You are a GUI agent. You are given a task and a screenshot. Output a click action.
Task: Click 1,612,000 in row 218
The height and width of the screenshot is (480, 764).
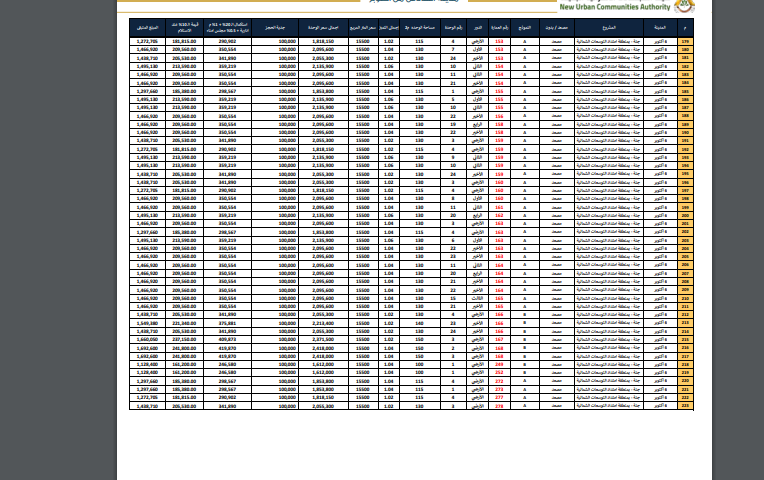click(323, 365)
